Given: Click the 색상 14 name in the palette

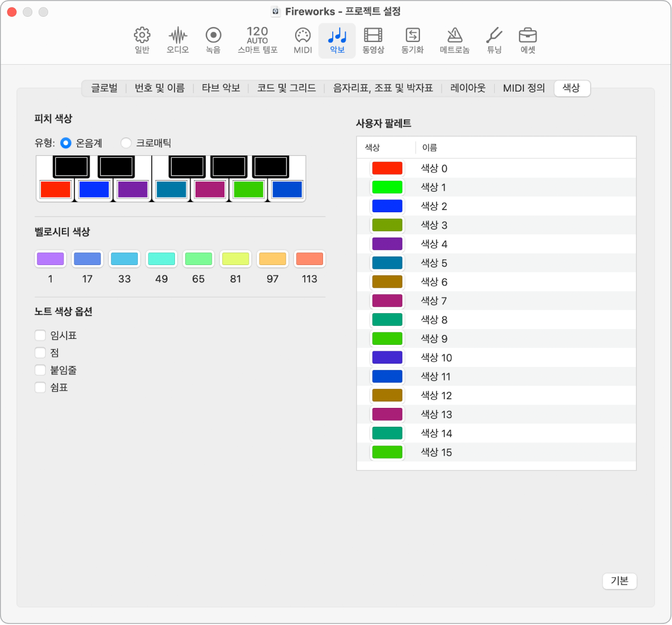Looking at the screenshot, I should click(x=436, y=433).
